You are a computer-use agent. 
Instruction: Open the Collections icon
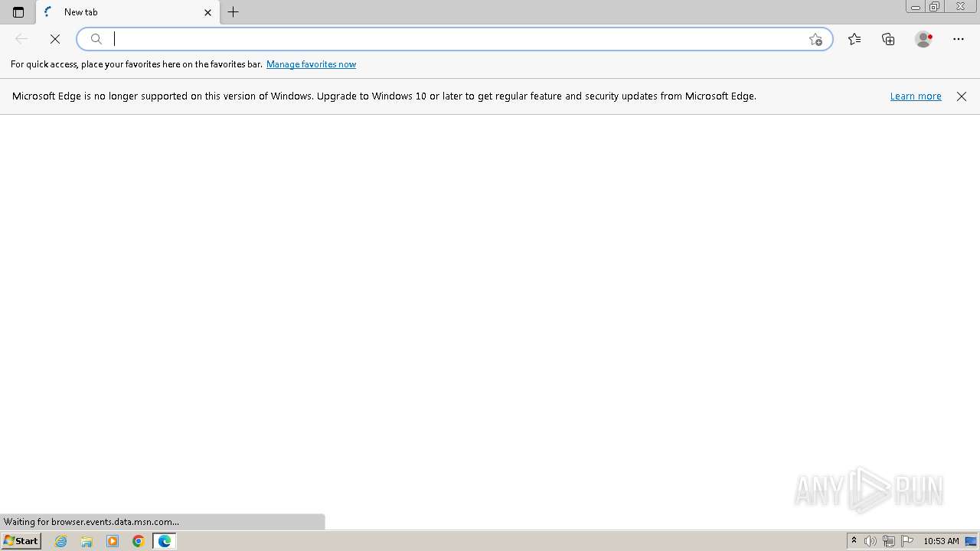click(x=888, y=39)
